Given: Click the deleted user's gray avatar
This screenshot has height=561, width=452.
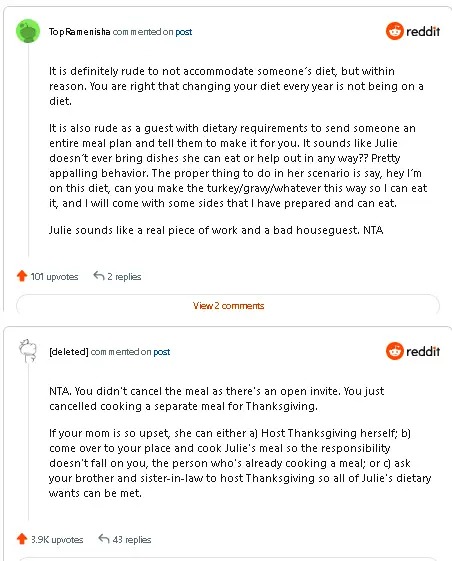Looking at the screenshot, I should pyautogui.click(x=28, y=351).
